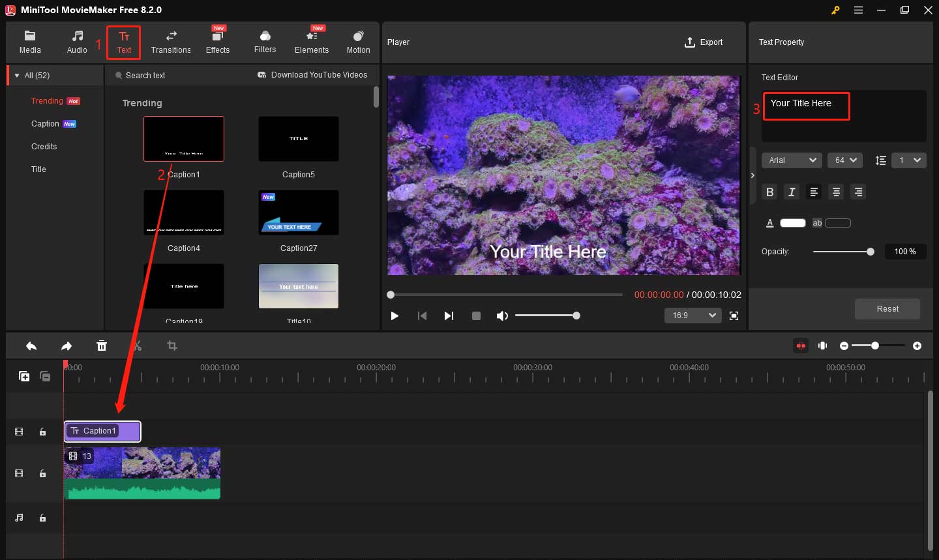Select the Trending category
Screen dimensions: 939x560
coord(47,101)
